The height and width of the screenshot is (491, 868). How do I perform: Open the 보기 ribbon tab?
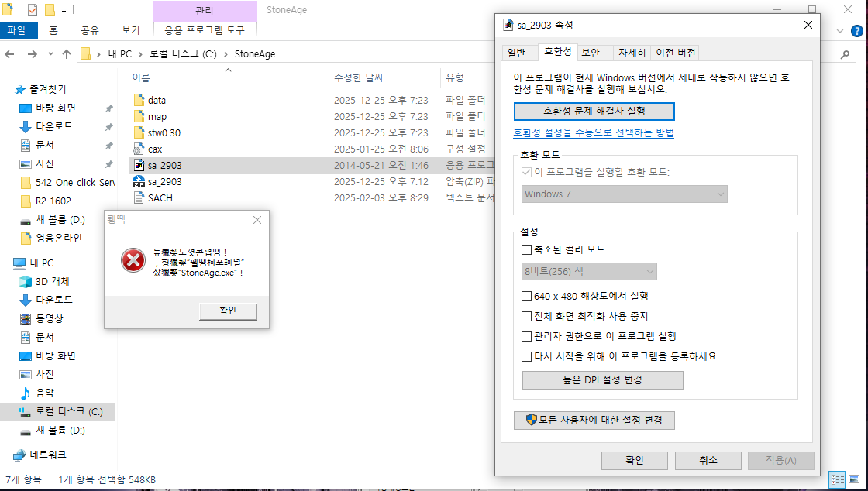click(130, 30)
